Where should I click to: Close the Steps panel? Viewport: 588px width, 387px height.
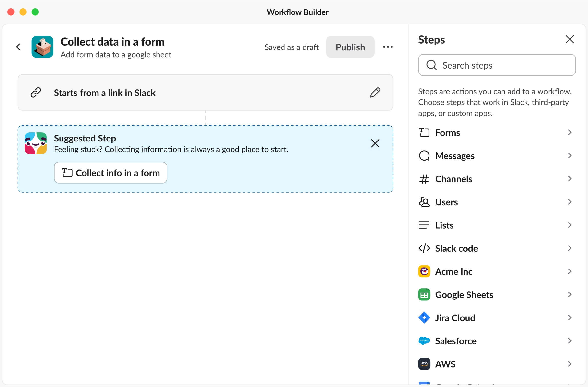569,39
